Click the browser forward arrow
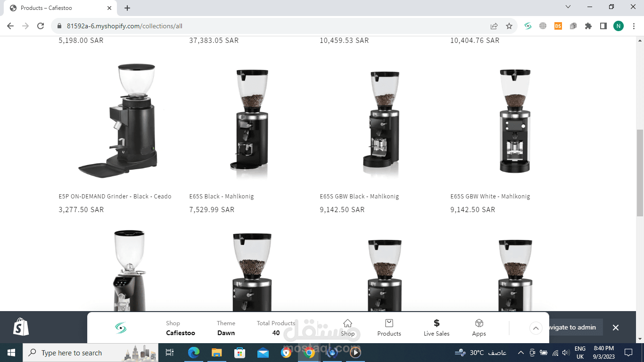The image size is (644, 362). coord(25,26)
